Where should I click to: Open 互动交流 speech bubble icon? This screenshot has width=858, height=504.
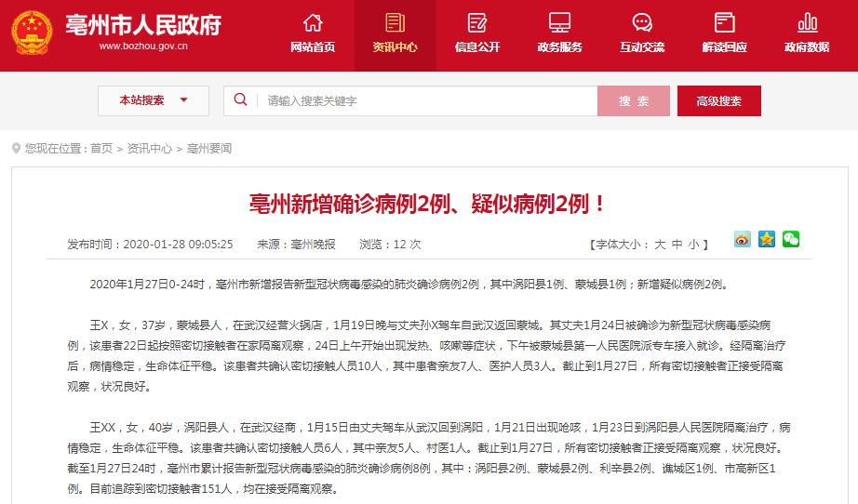click(642, 23)
